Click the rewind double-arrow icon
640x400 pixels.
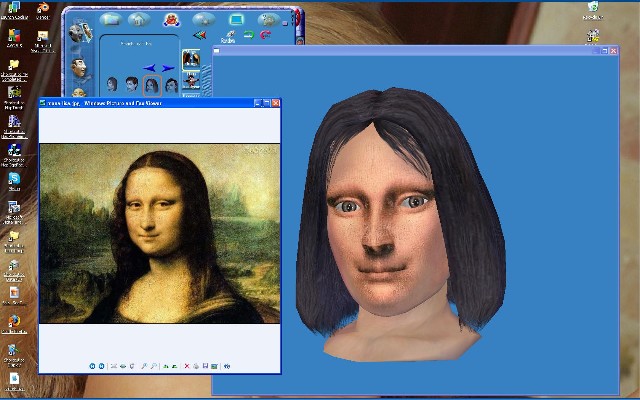click(x=199, y=35)
